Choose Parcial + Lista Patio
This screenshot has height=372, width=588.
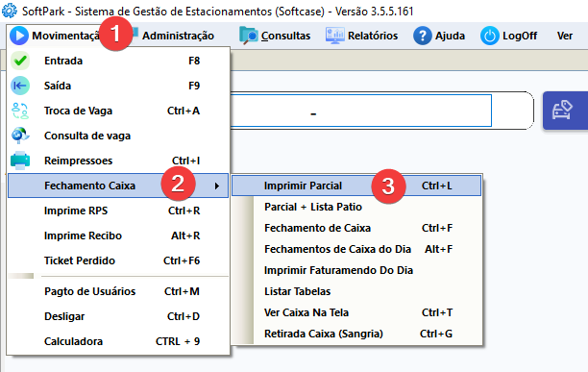[356, 207]
